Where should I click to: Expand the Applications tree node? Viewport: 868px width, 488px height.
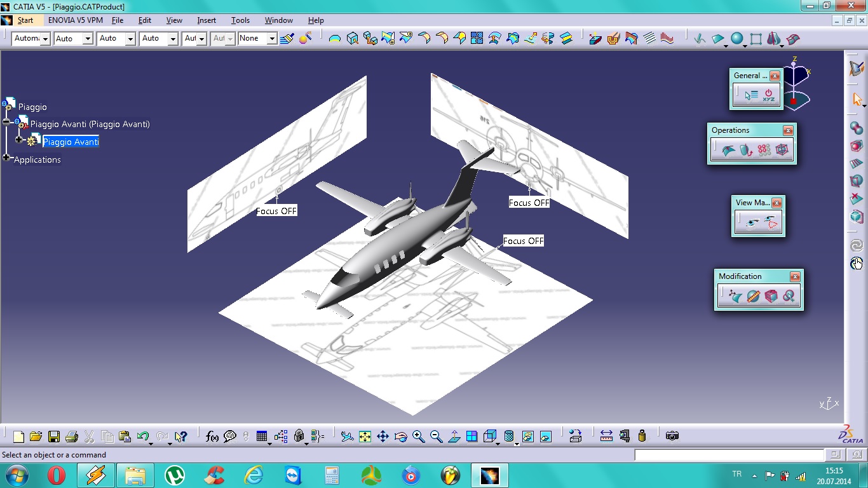coord(8,157)
